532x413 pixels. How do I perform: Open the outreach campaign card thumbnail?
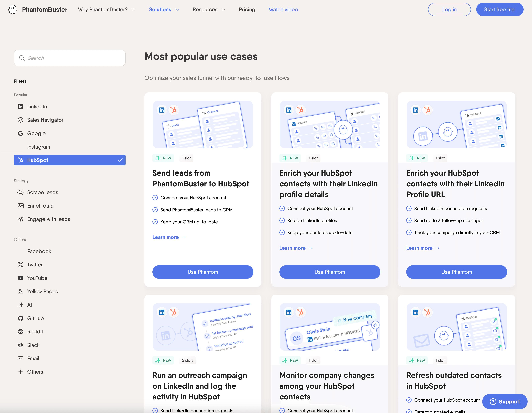click(203, 327)
